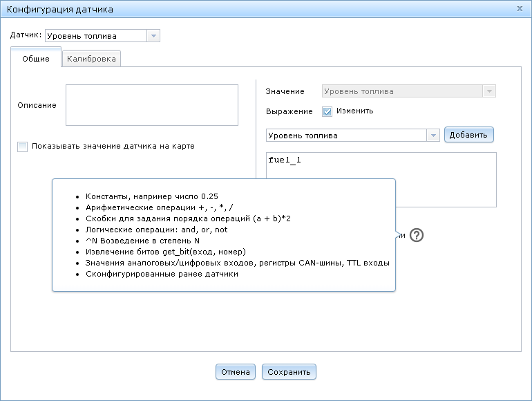The image size is (532, 401).
Task: Click the Описание field label
Action: point(37,105)
